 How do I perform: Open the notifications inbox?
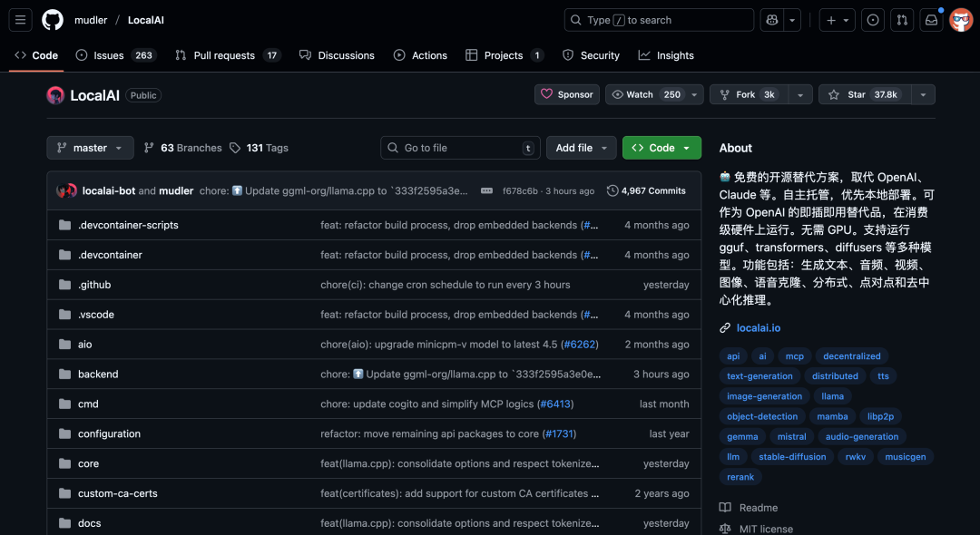[x=931, y=20]
